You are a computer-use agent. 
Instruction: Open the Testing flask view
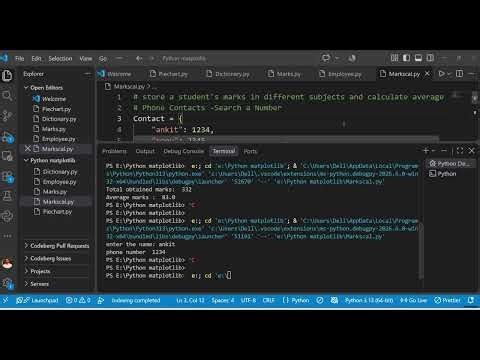7,196
